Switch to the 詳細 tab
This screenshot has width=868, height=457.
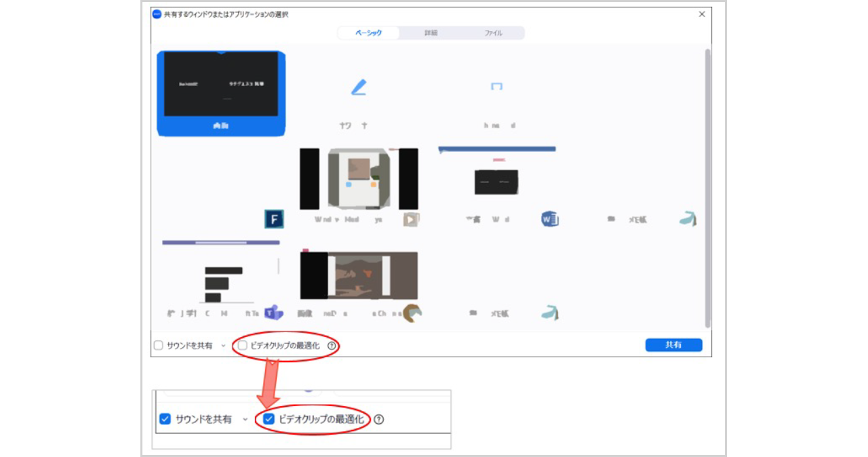pyautogui.click(x=431, y=33)
